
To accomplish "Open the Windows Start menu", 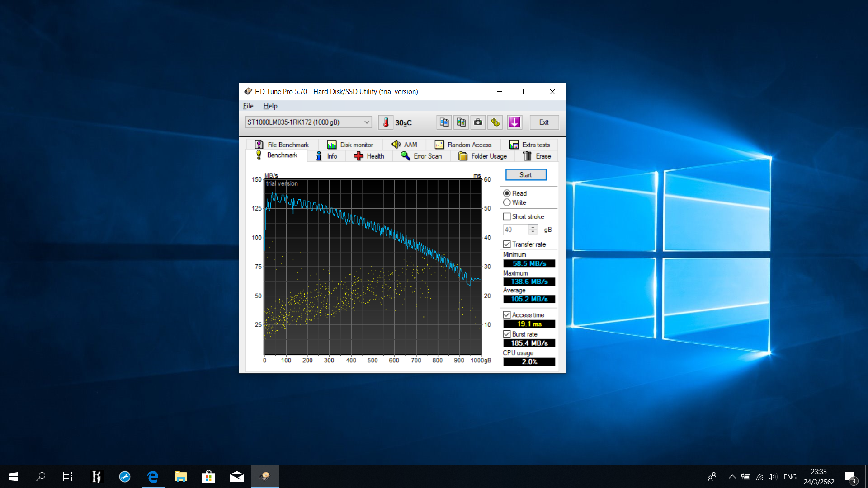I will [14, 477].
